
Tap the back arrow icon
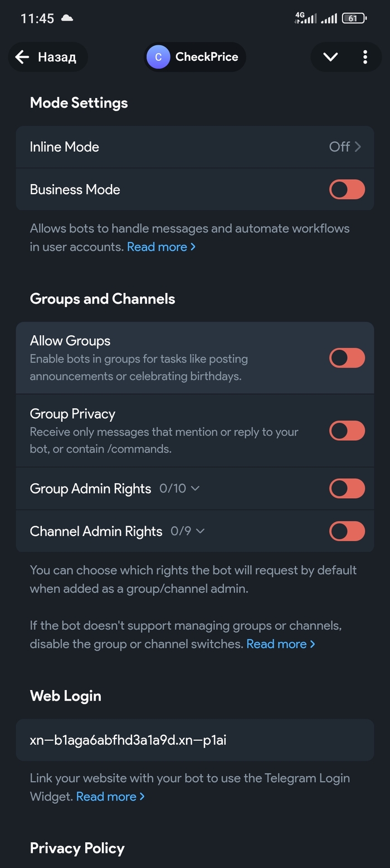pos(22,57)
